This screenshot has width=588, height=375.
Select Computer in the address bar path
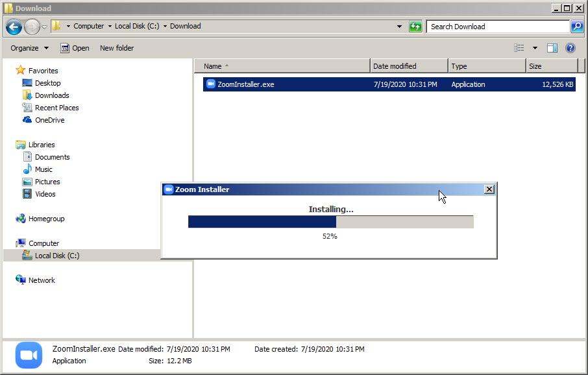pyautogui.click(x=88, y=26)
